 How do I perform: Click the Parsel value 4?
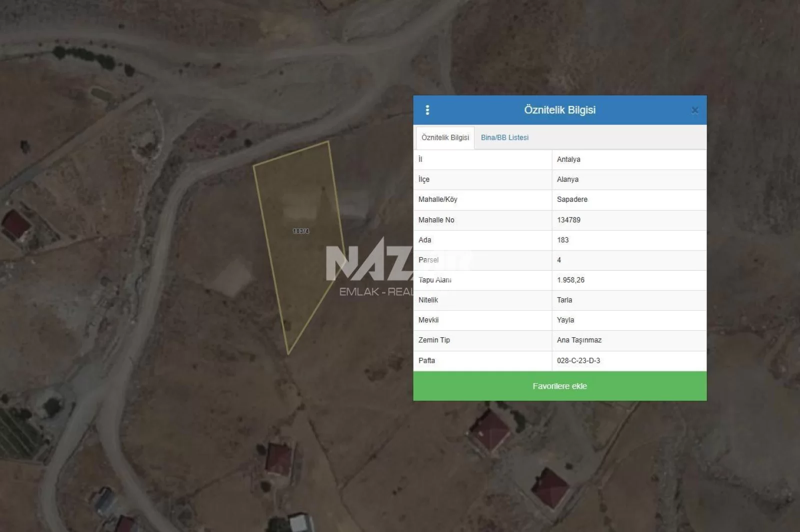[559, 260]
